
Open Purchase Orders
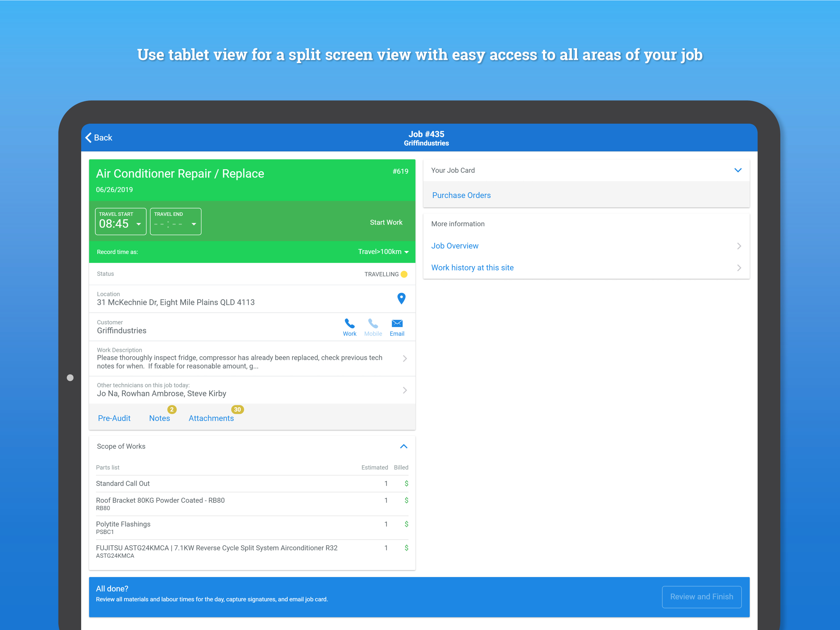click(x=461, y=195)
